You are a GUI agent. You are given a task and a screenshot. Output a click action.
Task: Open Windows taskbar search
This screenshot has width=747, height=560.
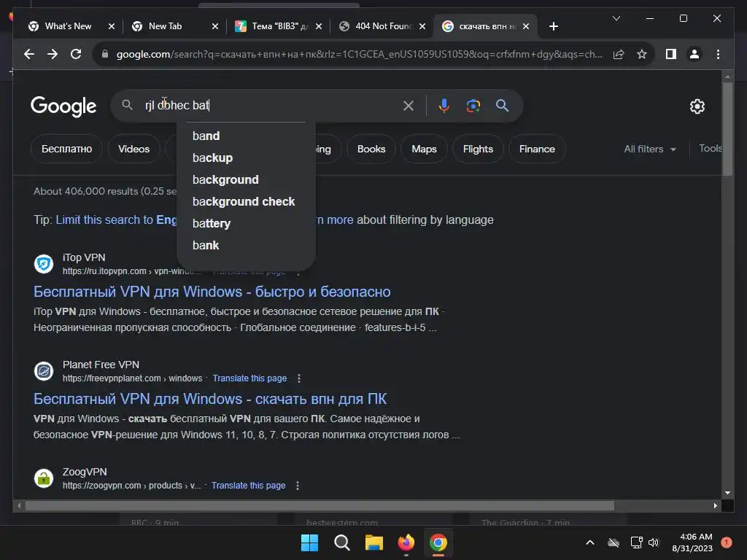coord(341,542)
